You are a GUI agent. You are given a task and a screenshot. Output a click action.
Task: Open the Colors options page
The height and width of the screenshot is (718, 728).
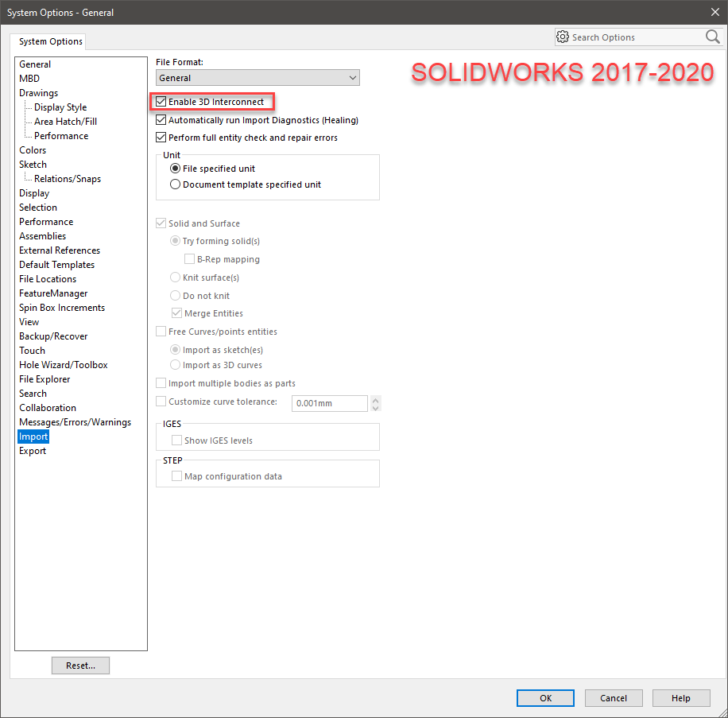[x=33, y=150]
